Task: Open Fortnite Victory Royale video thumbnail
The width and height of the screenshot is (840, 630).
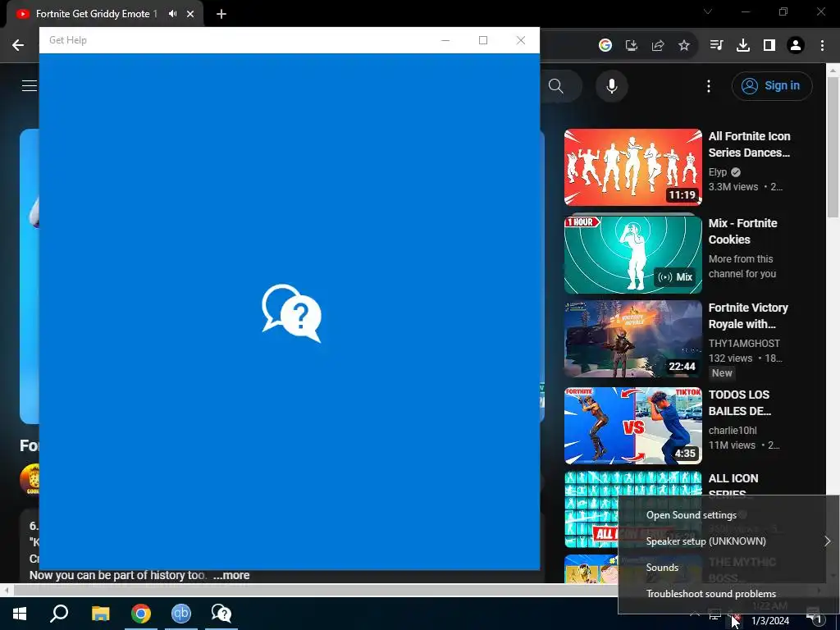Action: (632, 339)
